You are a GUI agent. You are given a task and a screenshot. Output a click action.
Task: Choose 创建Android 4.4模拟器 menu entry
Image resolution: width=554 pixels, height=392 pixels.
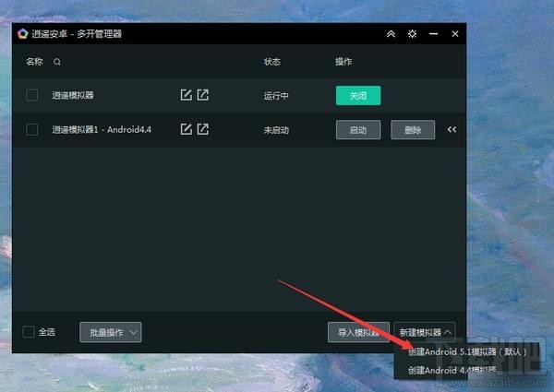click(452, 370)
